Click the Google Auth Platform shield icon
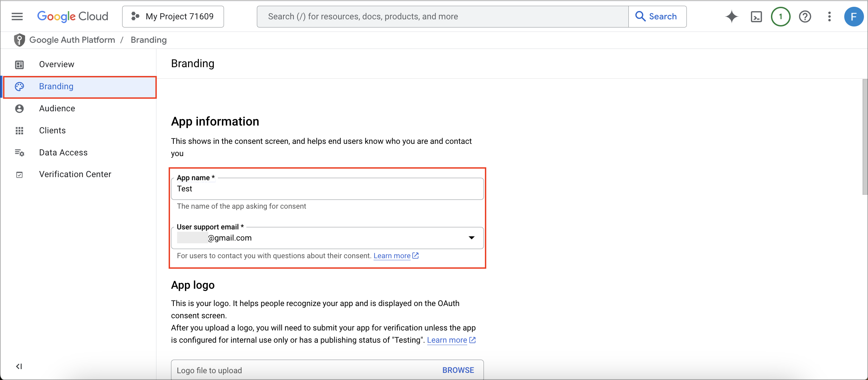Screen dimensions: 868x380 point(19,40)
